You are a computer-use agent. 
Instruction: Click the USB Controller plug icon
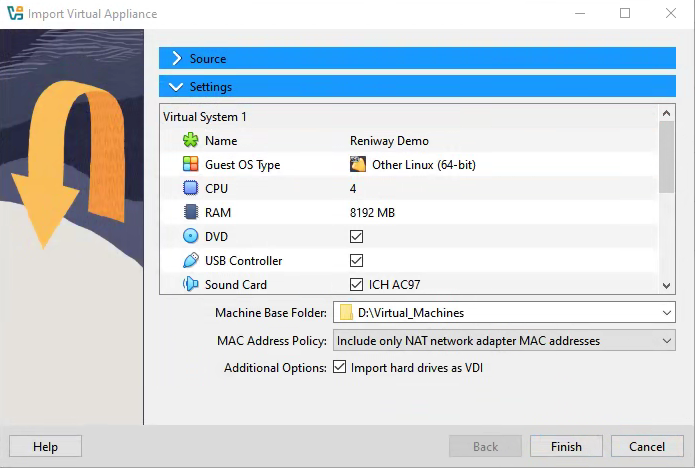[191, 260]
